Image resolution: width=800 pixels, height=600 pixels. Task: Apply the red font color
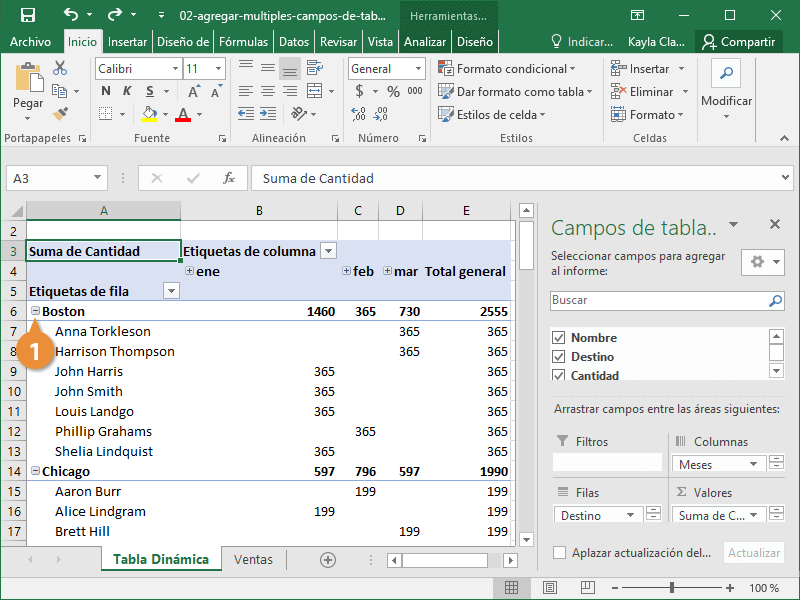click(183, 114)
